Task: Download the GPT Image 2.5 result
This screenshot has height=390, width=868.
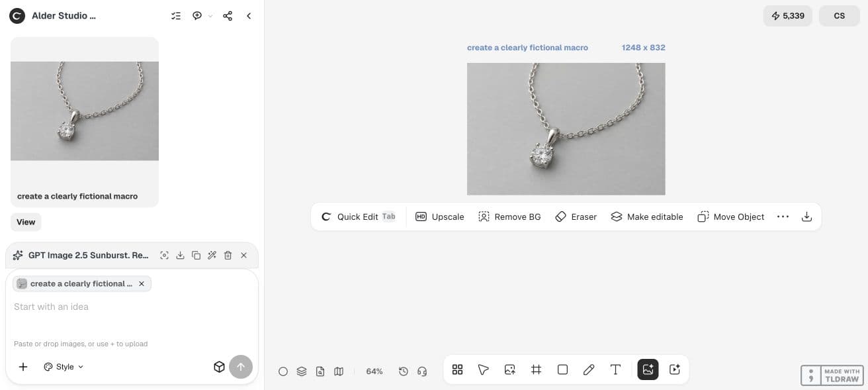Action: (x=180, y=255)
